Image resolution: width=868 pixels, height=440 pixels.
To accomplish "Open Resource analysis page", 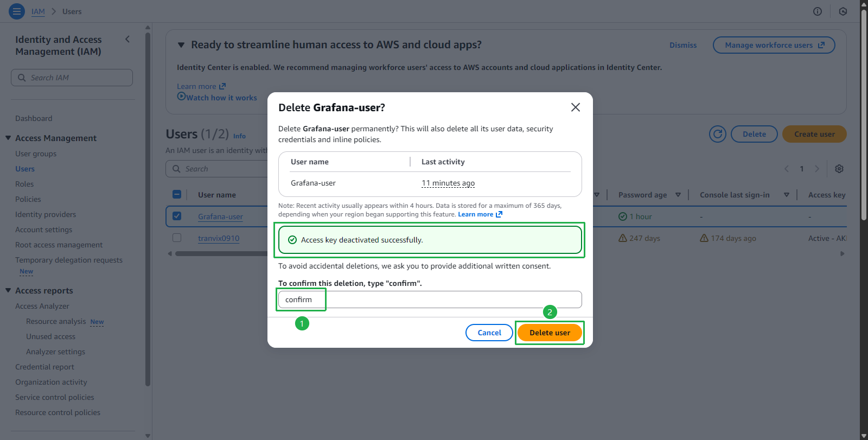I will (56, 321).
